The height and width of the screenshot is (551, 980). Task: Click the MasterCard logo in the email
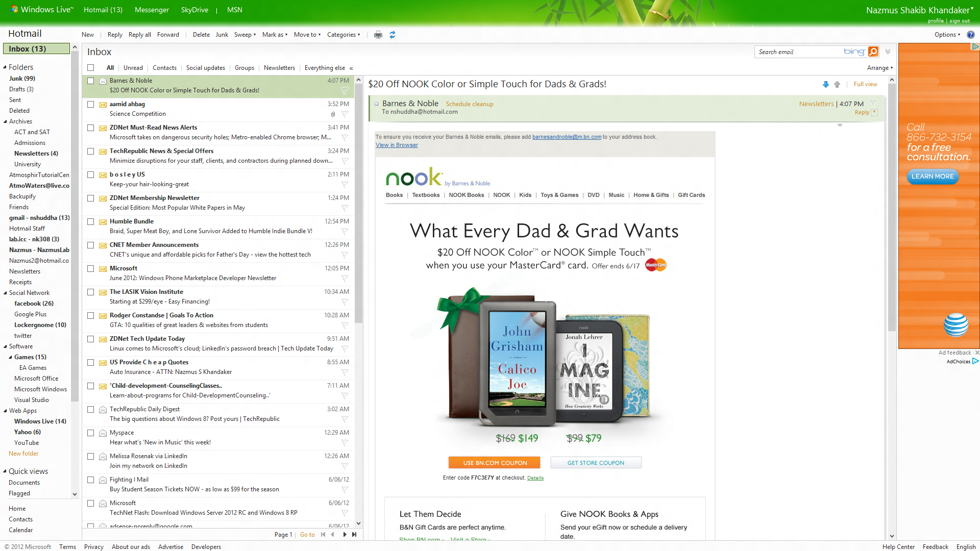(x=655, y=265)
